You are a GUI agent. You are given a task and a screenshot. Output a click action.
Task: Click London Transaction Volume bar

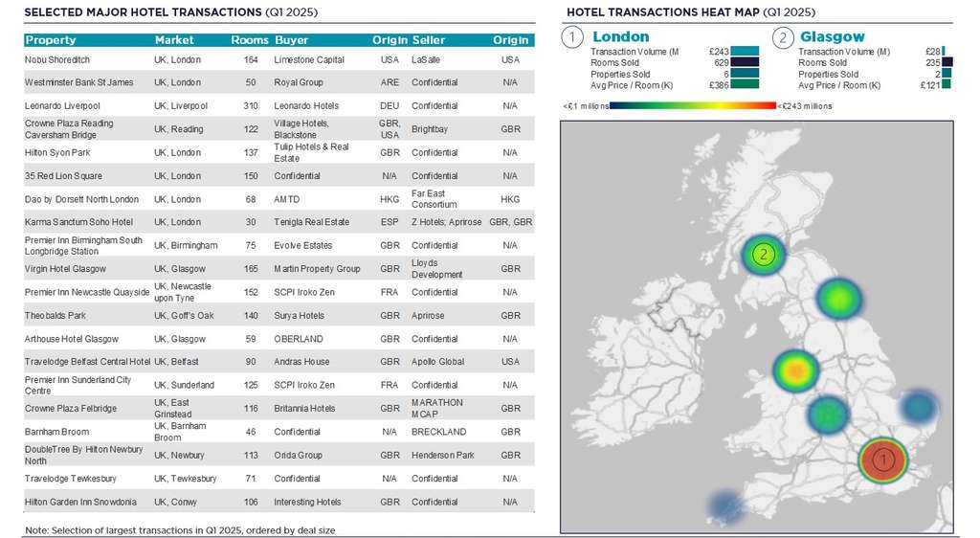click(x=745, y=52)
